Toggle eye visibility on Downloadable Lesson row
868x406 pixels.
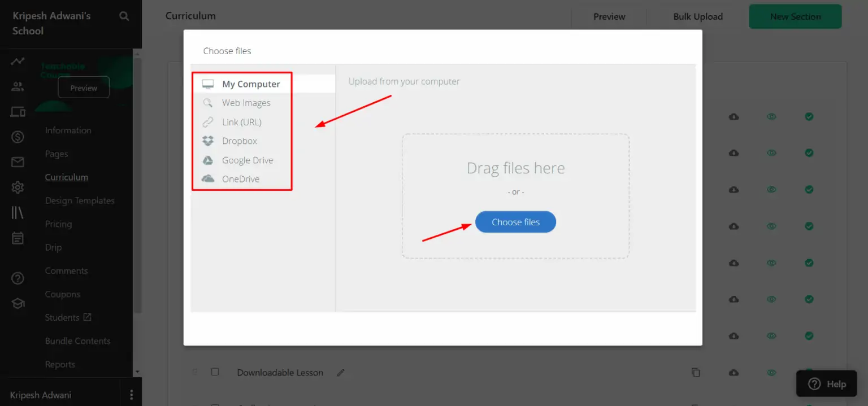click(771, 373)
